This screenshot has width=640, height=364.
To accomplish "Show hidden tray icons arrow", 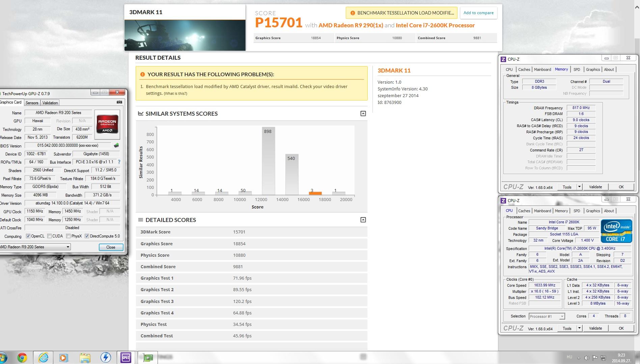I will click(x=579, y=358).
